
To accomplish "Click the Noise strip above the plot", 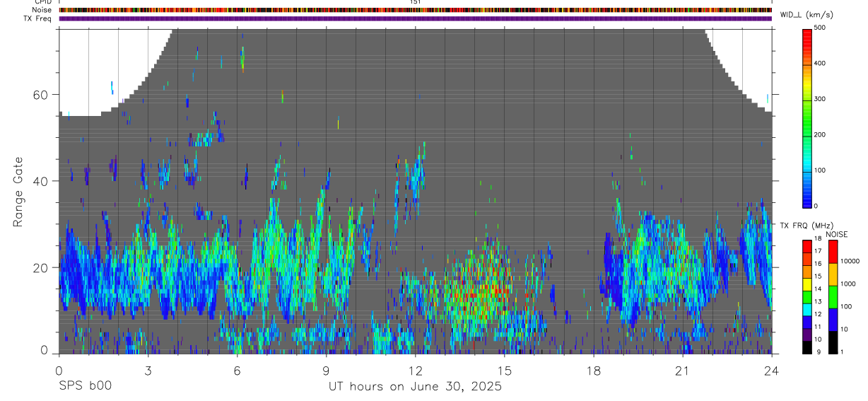I will click(415, 10).
